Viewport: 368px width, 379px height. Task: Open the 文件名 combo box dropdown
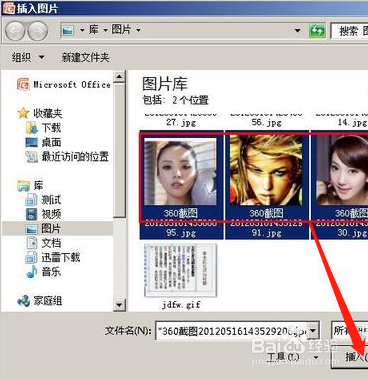pos(313,331)
